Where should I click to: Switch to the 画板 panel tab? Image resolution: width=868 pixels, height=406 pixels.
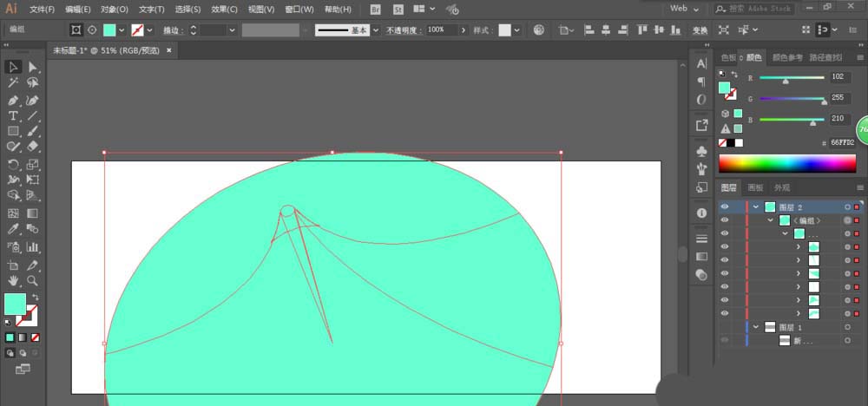756,187
